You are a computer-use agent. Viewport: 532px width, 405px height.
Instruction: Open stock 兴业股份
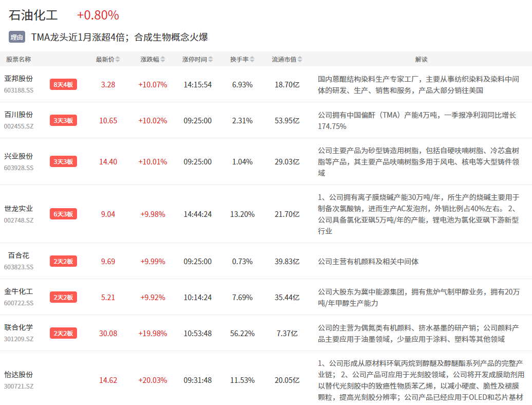click(x=18, y=156)
